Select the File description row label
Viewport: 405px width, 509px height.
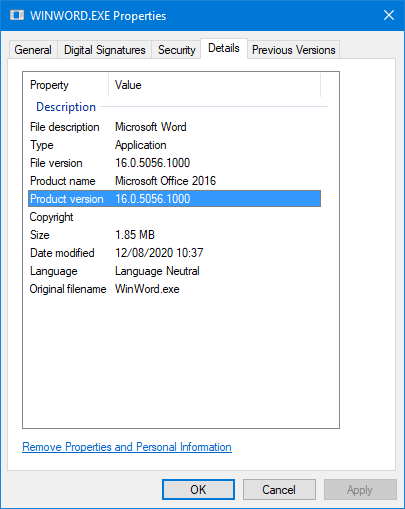[x=65, y=127]
